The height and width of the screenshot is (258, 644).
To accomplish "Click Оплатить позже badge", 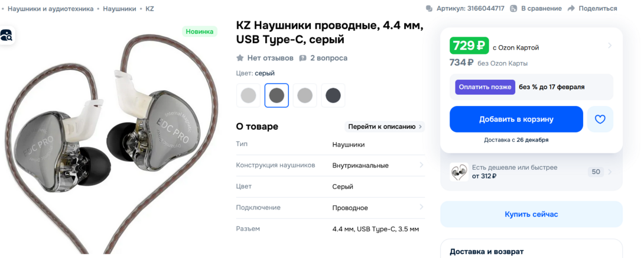I will [x=485, y=87].
